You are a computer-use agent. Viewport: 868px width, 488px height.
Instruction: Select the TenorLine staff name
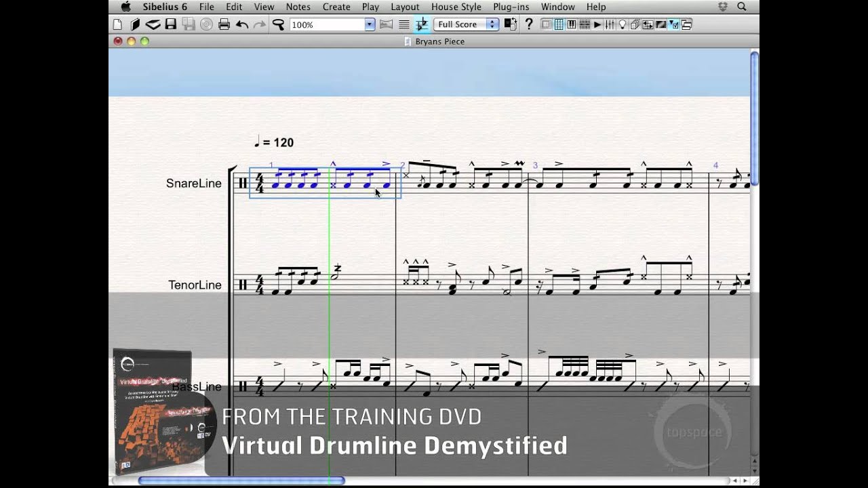[195, 285]
